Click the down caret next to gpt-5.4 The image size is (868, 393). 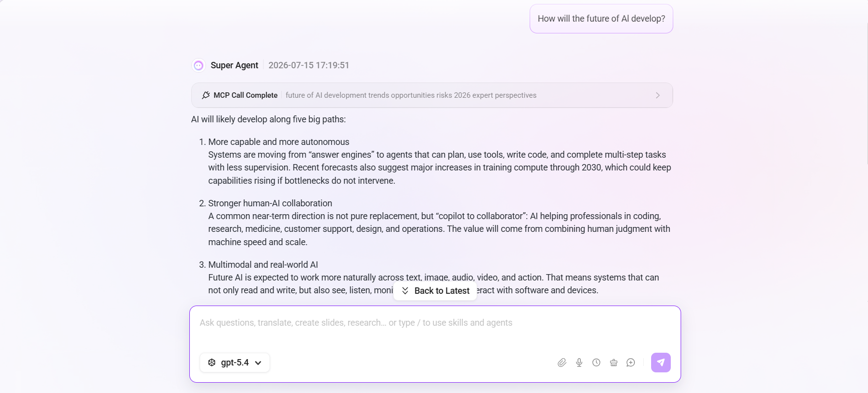tap(258, 363)
